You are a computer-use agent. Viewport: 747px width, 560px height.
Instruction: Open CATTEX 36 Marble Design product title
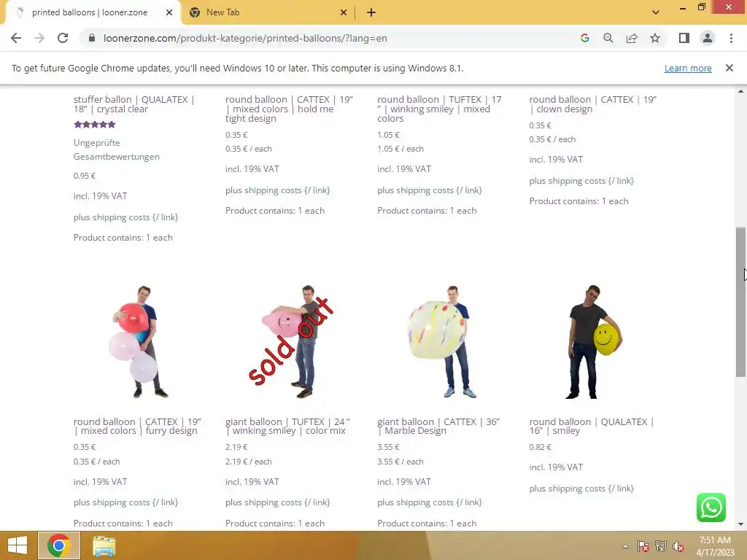[x=438, y=426]
